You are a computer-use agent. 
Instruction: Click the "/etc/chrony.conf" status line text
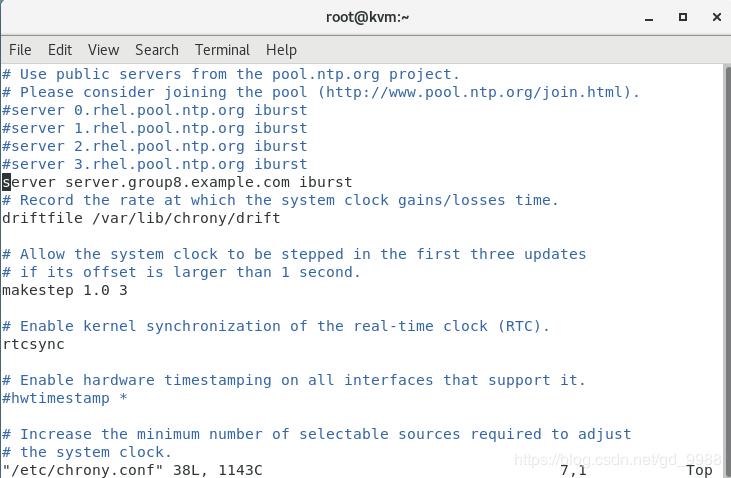tap(132, 470)
